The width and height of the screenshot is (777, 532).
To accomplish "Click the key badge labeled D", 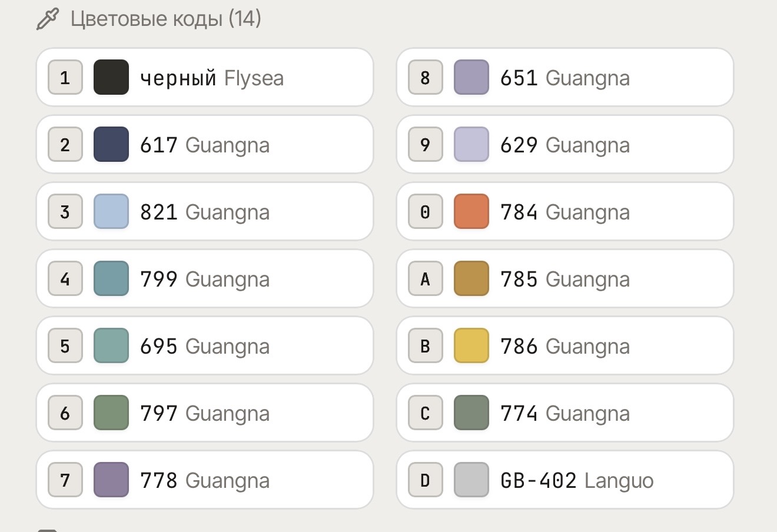I will tap(426, 480).
